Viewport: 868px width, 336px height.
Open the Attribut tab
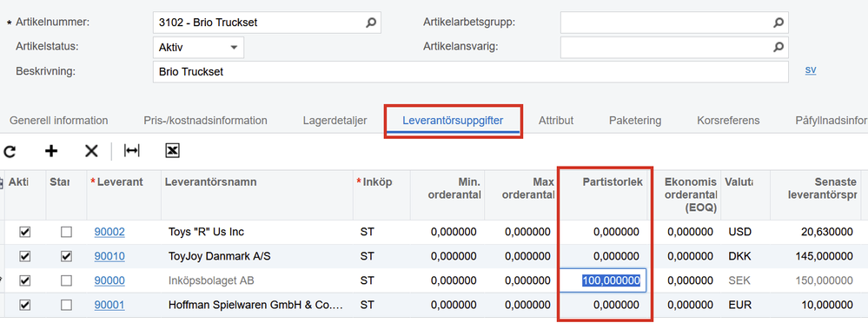coord(556,120)
